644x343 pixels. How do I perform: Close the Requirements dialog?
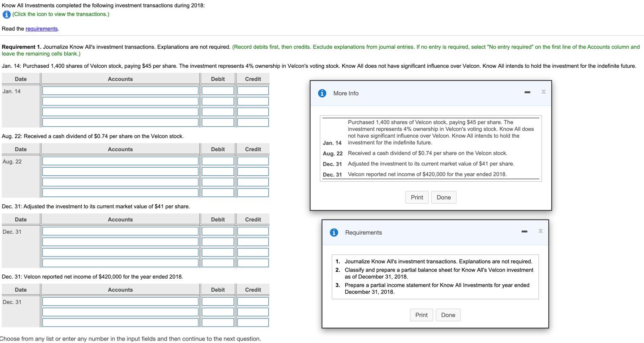(x=540, y=231)
